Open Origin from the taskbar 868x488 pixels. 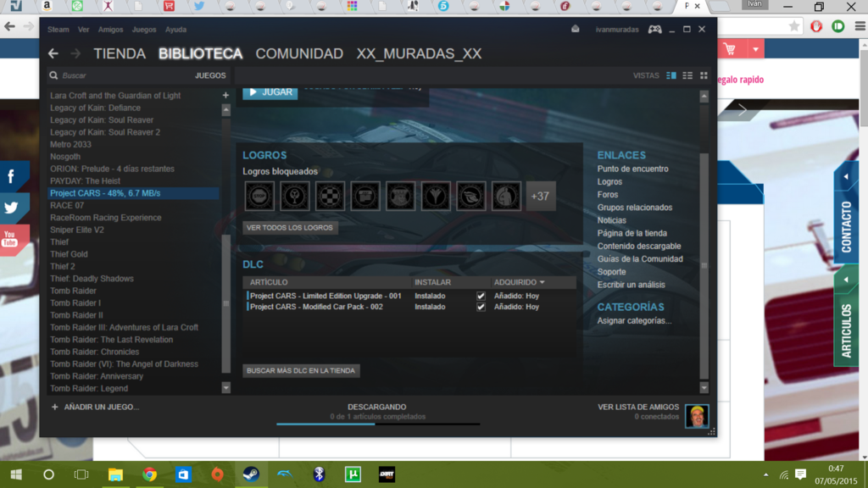click(x=218, y=474)
